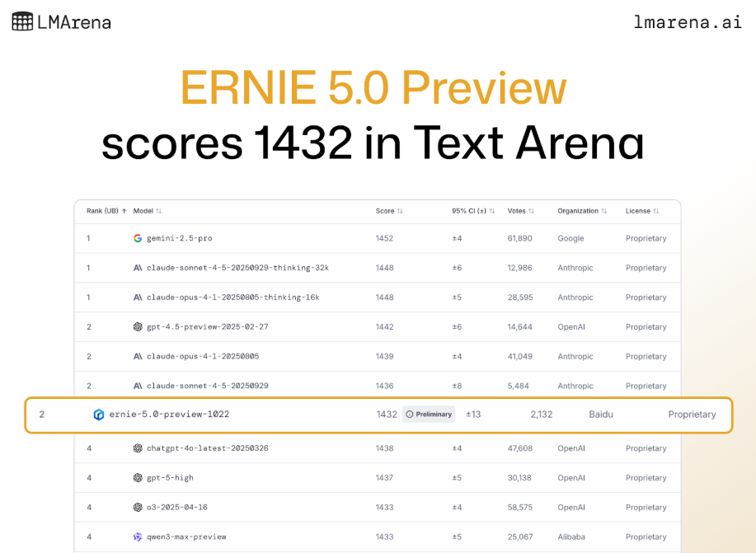Click the claude-opus-4-1-20250805 model name
The width and height of the screenshot is (756, 553).
[203, 356]
